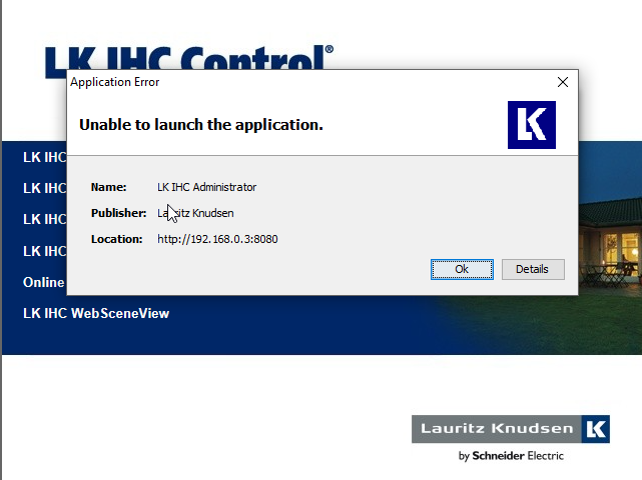Image resolution: width=642 pixels, height=480 pixels.
Task: Select the location URL http://192.168.0.3:8080
Action: coord(217,239)
